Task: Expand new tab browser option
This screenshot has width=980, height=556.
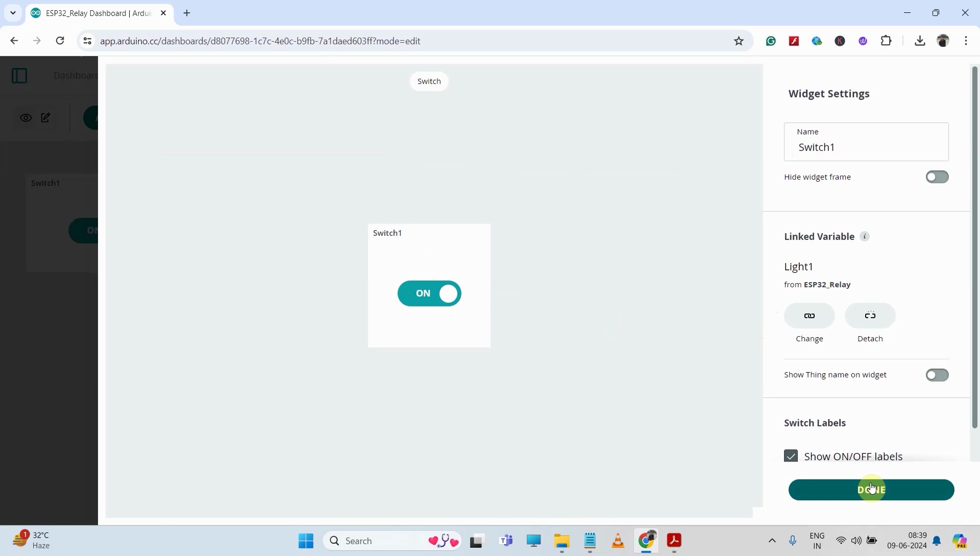Action: click(187, 13)
